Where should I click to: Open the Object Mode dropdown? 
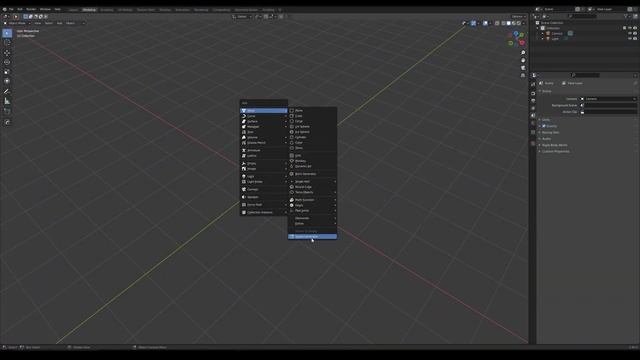[17, 23]
